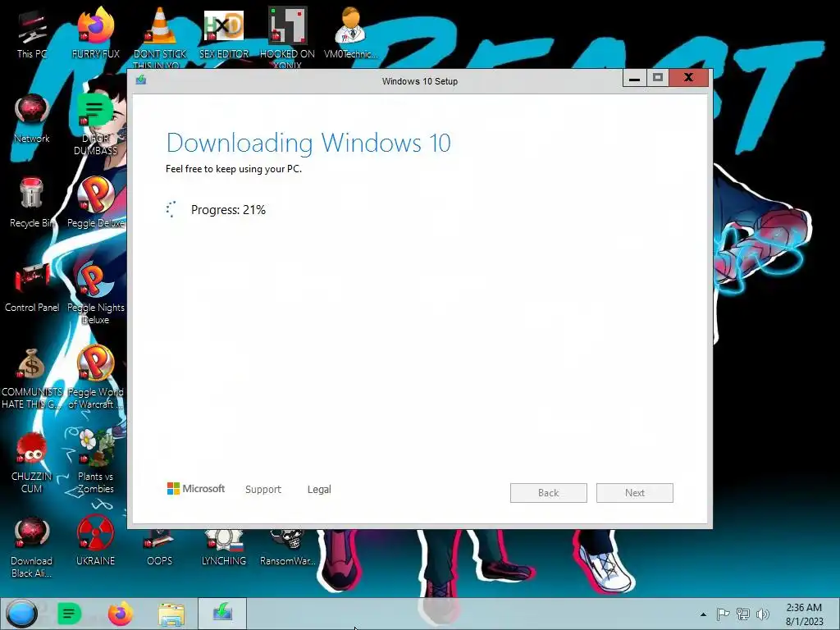Open the This PC desktop icon
840x630 pixels.
pyautogui.click(x=32, y=34)
